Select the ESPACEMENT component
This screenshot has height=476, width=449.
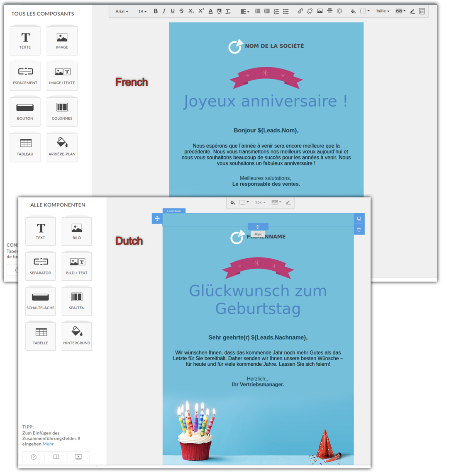25,76
